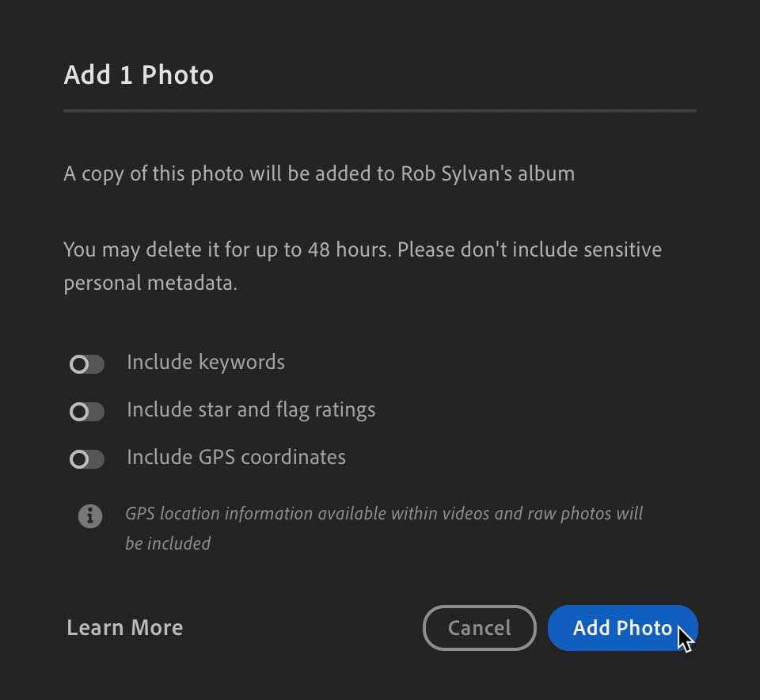760x700 pixels.
Task: Click the GPS location information italic note
Action: [384, 528]
